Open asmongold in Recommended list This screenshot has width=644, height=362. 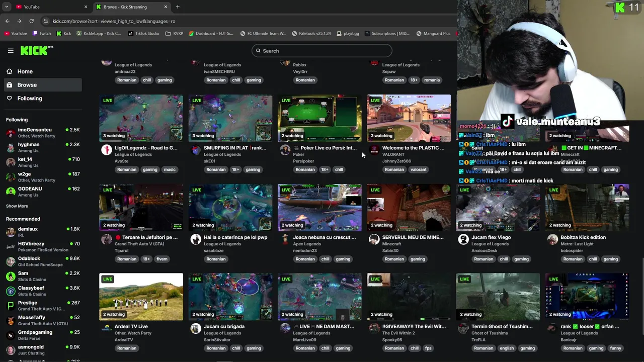pyautogui.click(x=42, y=350)
